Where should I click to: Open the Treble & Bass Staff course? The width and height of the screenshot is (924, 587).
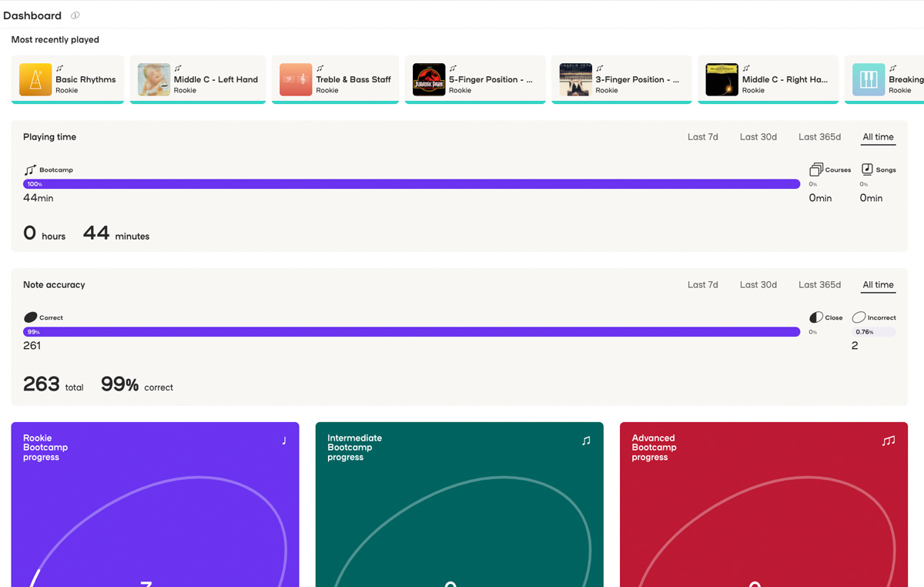tap(335, 79)
